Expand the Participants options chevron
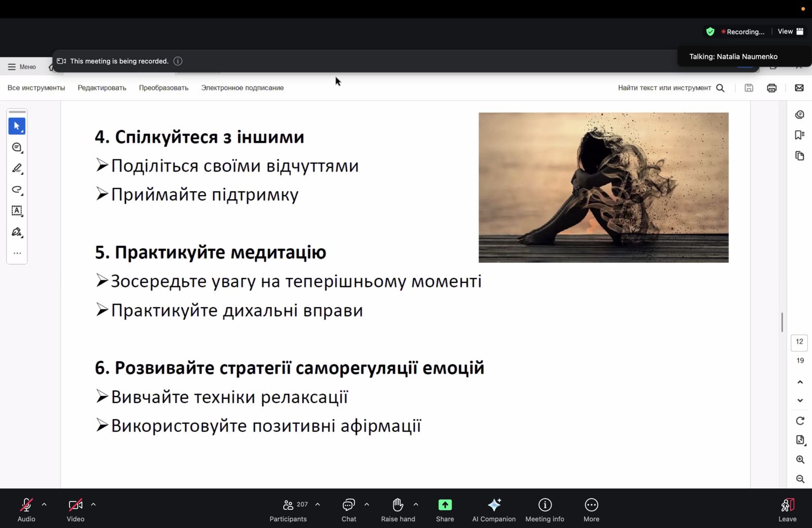Viewport: 812px width, 528px height. click(318, 505)
